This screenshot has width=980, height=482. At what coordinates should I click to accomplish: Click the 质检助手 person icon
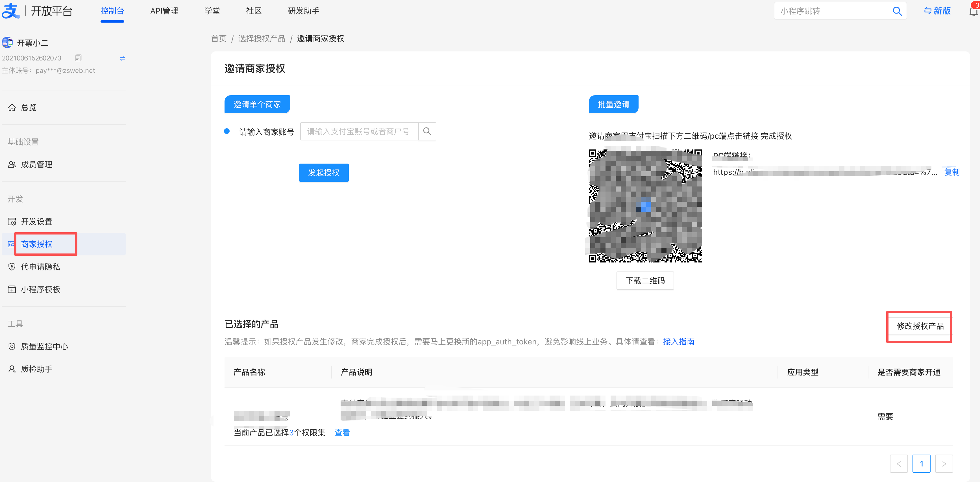click(x=12, y=369)
